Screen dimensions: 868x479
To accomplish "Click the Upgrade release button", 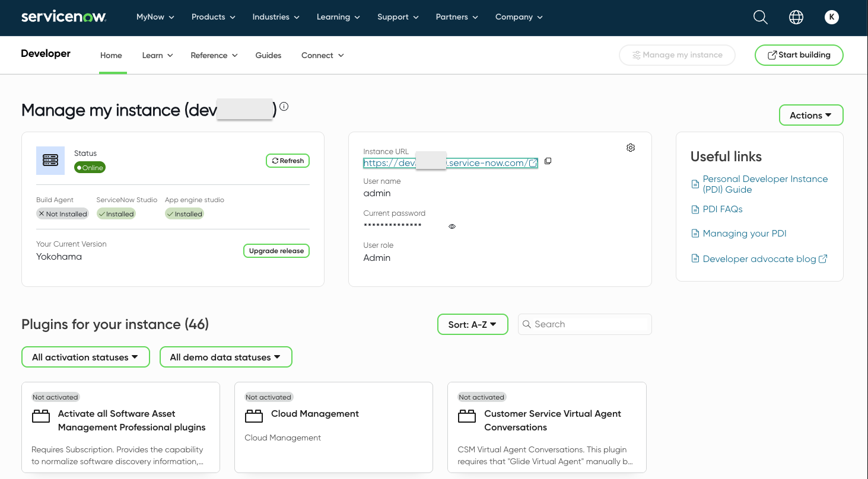I will point(276,251).
